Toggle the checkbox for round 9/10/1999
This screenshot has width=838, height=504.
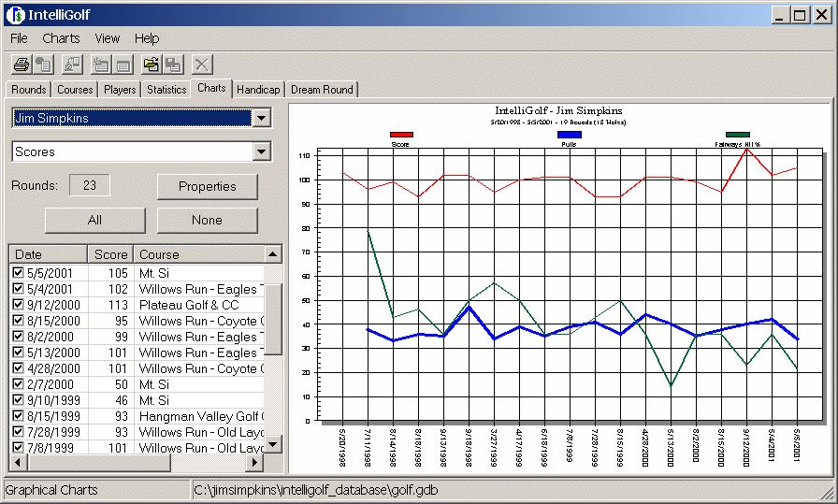point(18,400)
